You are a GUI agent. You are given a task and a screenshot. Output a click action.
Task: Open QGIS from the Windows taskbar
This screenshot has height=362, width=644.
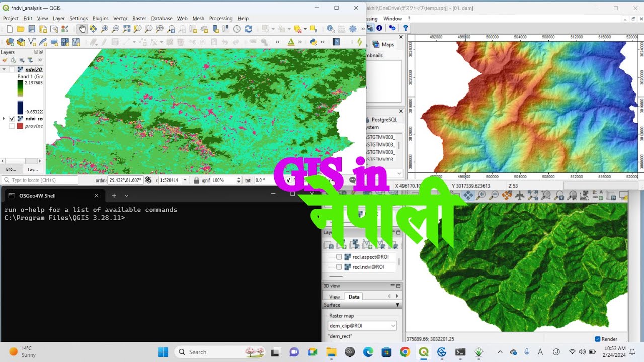pyautogui.click(x=424, y=352)
